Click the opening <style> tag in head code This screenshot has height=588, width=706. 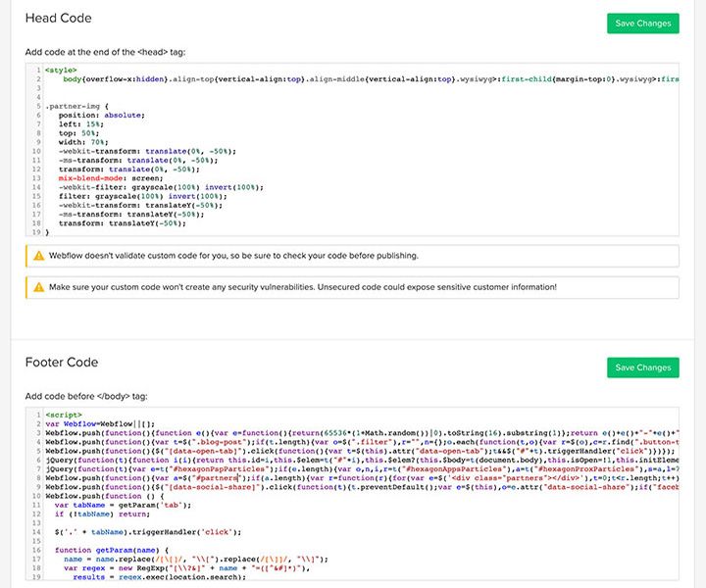(61, 71)
